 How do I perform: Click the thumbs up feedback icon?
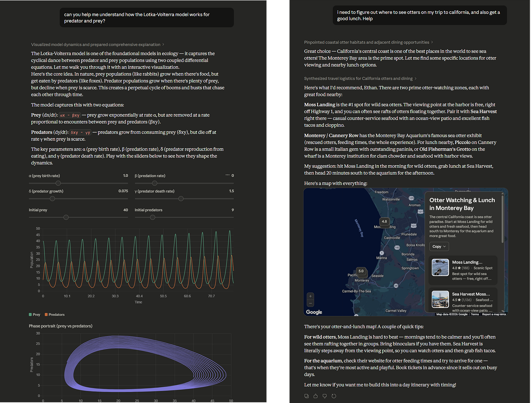[x=316, y=396]
